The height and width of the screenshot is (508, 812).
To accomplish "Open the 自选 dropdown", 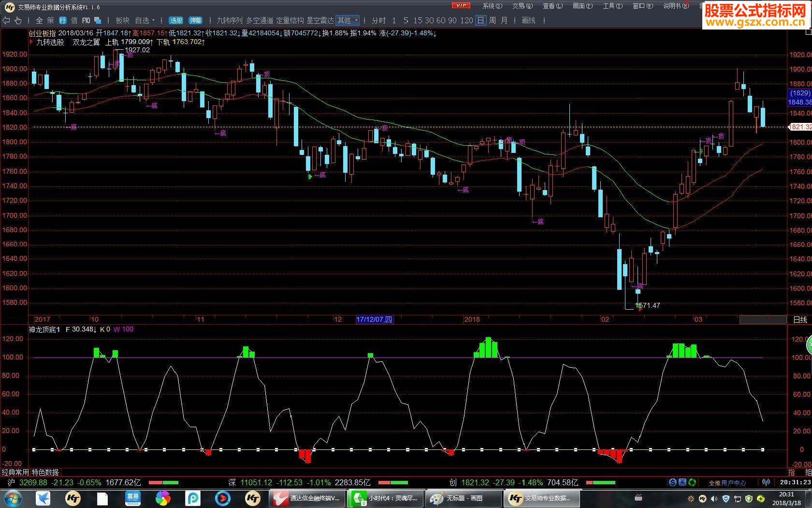I will [145, 20].
